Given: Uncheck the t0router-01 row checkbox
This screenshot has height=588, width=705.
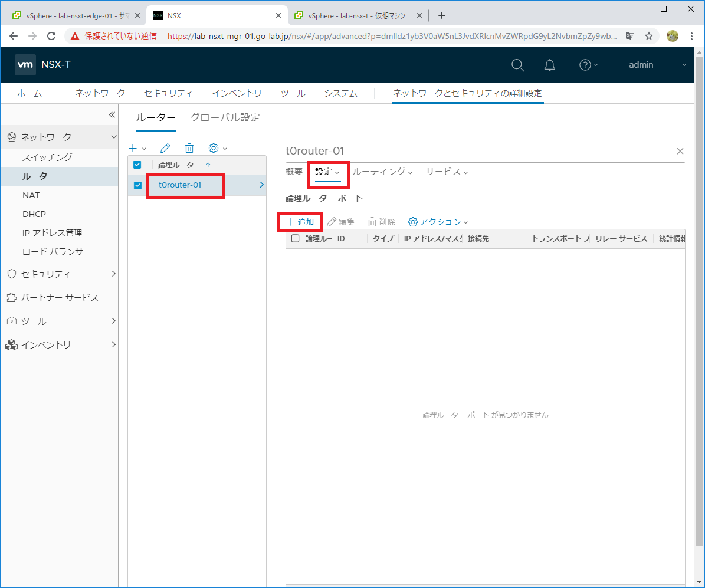Looking at the screenshot, I should [137, 185].
